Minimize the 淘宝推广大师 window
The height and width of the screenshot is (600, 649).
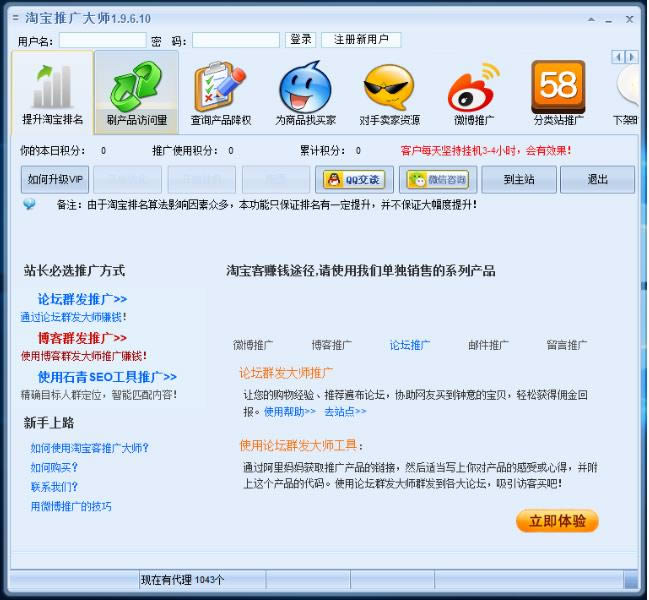pyautogui.click(x=608, y=20)
